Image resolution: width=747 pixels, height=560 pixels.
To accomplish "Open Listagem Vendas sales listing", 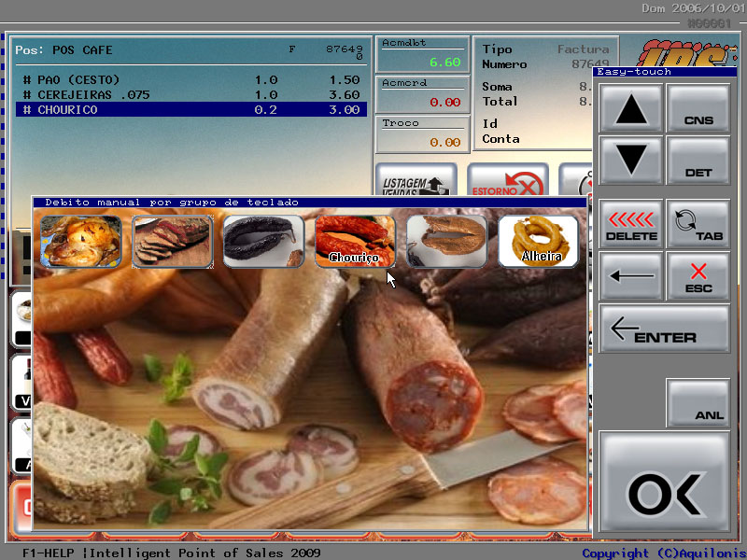I will [x=416, y=181].
